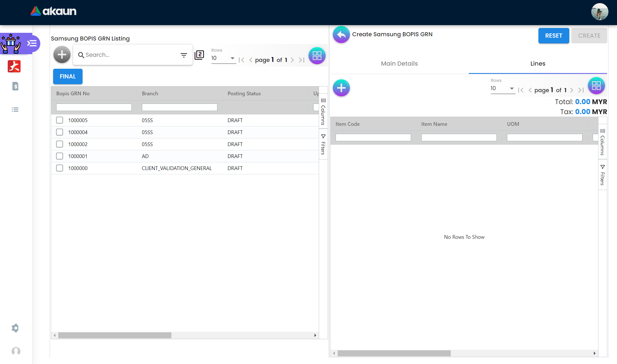
Task: Switch to the Main Details tab
Action: tap(399, 64)
